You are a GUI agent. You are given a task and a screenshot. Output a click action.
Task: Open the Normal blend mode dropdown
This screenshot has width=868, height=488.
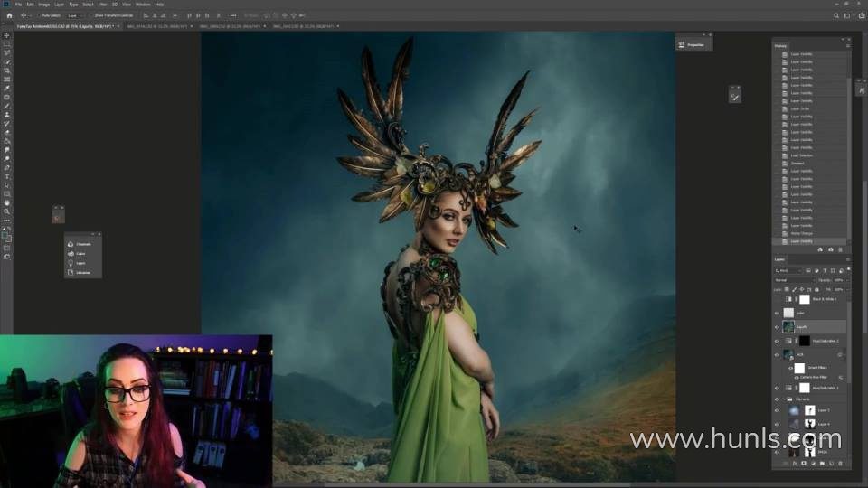[795, 280]
